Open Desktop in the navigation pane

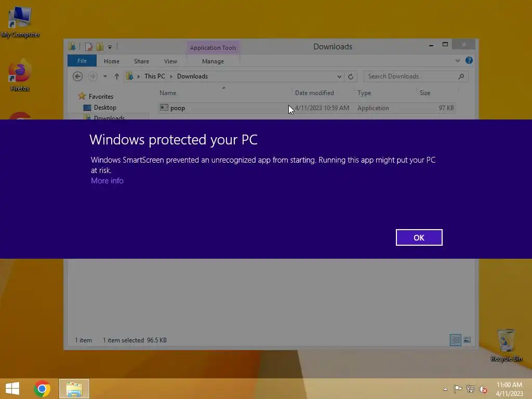pyautogui.click(x=105, y=108)
